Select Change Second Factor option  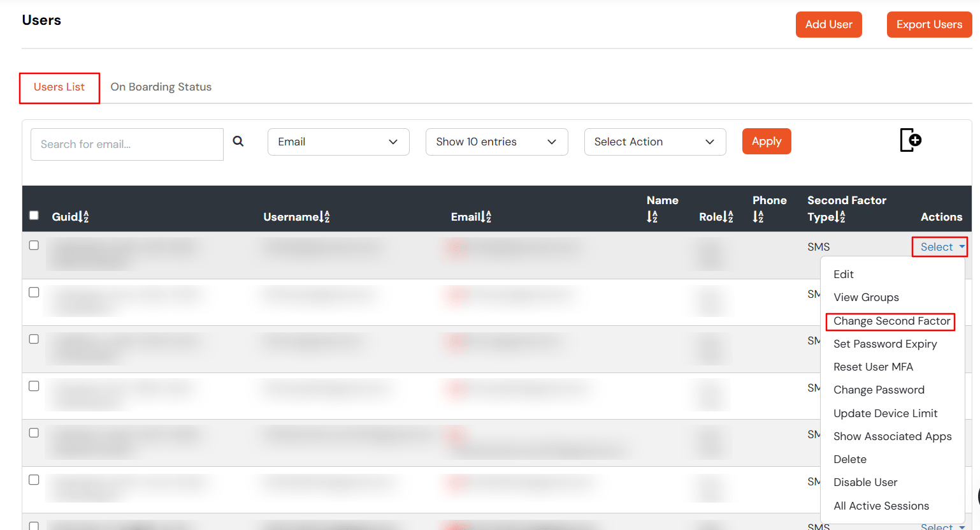[891, 321]
